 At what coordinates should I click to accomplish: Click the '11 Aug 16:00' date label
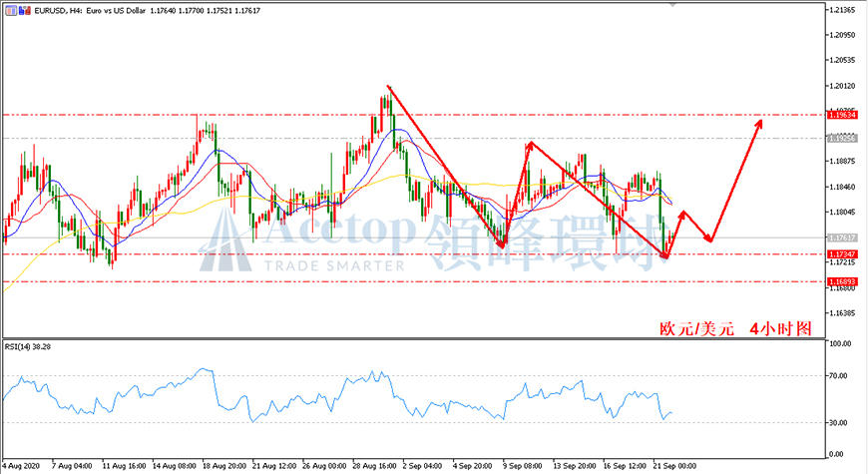coord(124,466)
